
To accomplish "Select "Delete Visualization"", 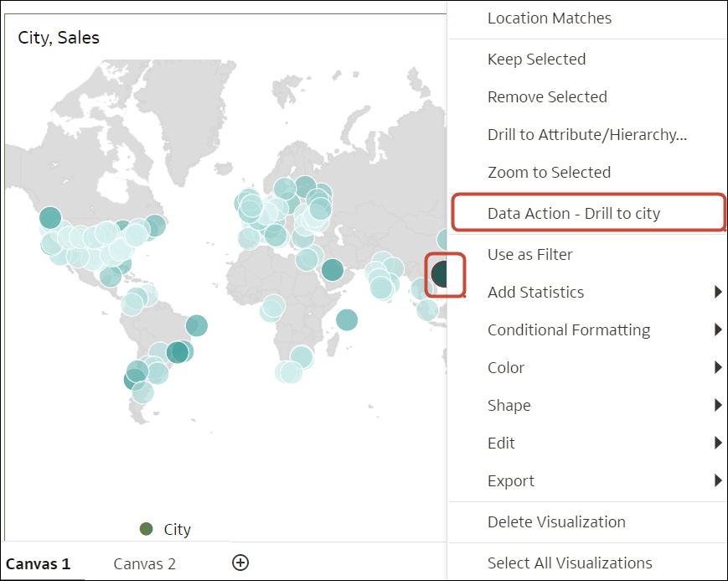I will tap(557, 521).
